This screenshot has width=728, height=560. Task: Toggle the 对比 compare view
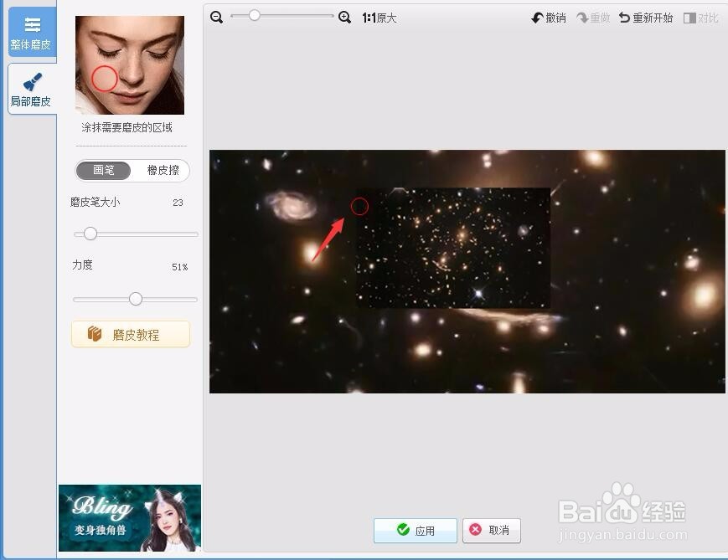point(701,18)
